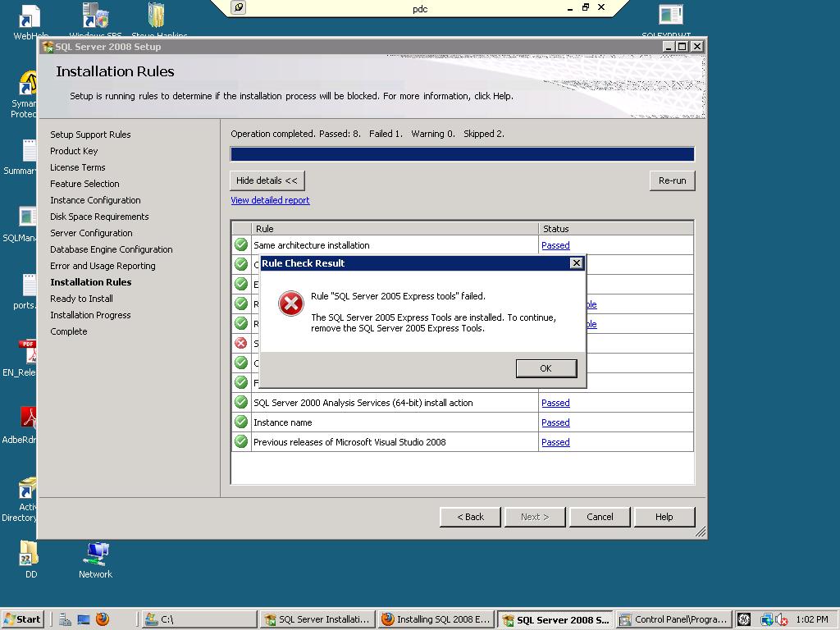
Task: Click the blue operation progress bar
Action: click(462, 153)
